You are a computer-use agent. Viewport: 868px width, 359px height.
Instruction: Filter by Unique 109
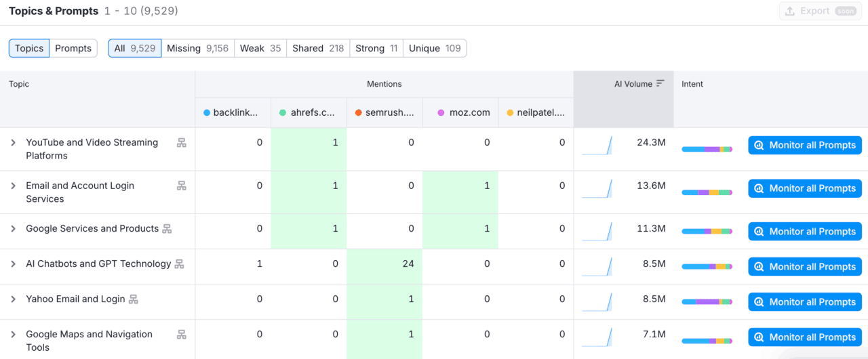(435, 48)
